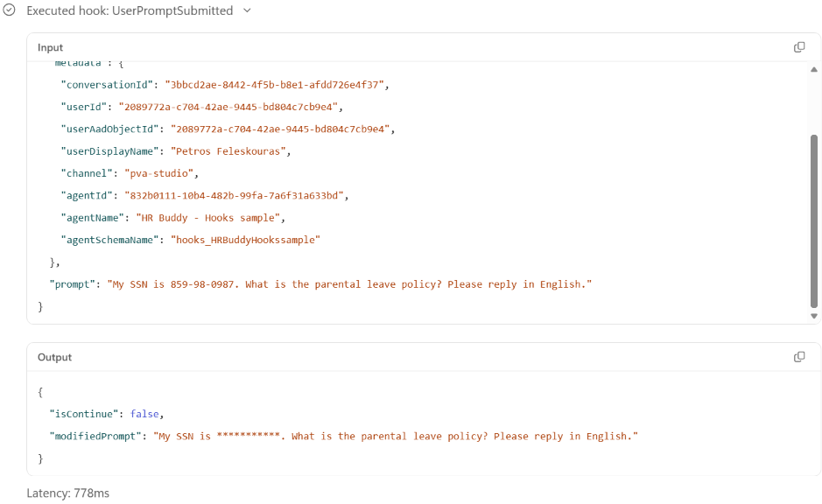Click the modifiedPrompt value with masked SSN
The height and width of the screenshot is (504, 822).
click(396, 437)
